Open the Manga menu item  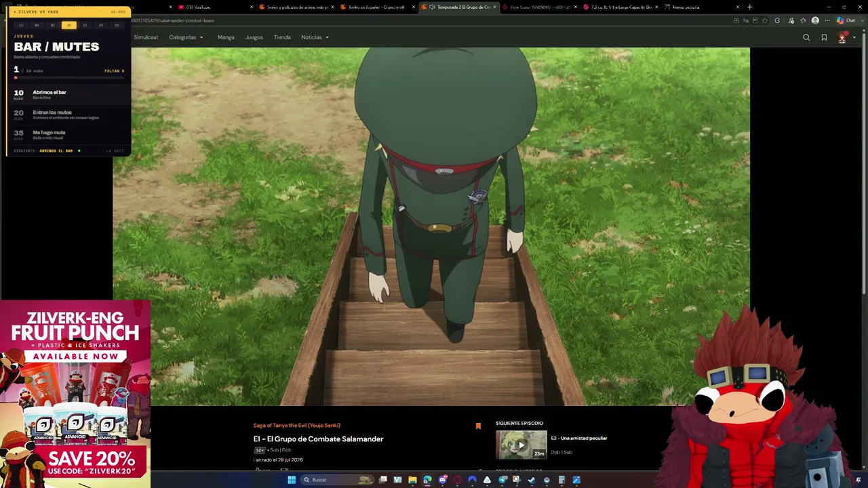click(x=226, y=37)
